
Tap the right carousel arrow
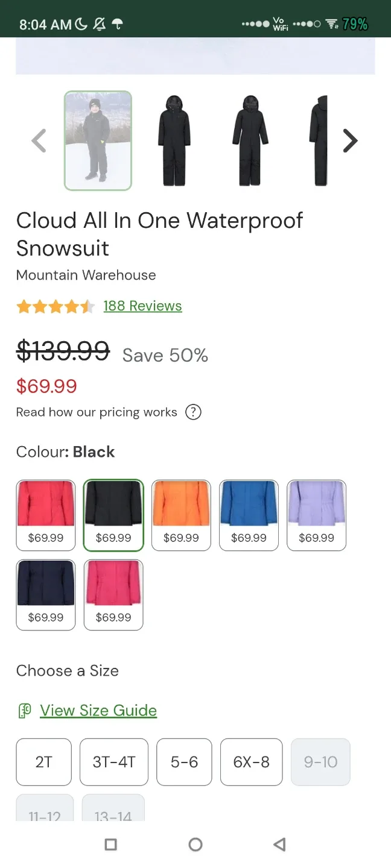tap(351, 140)
